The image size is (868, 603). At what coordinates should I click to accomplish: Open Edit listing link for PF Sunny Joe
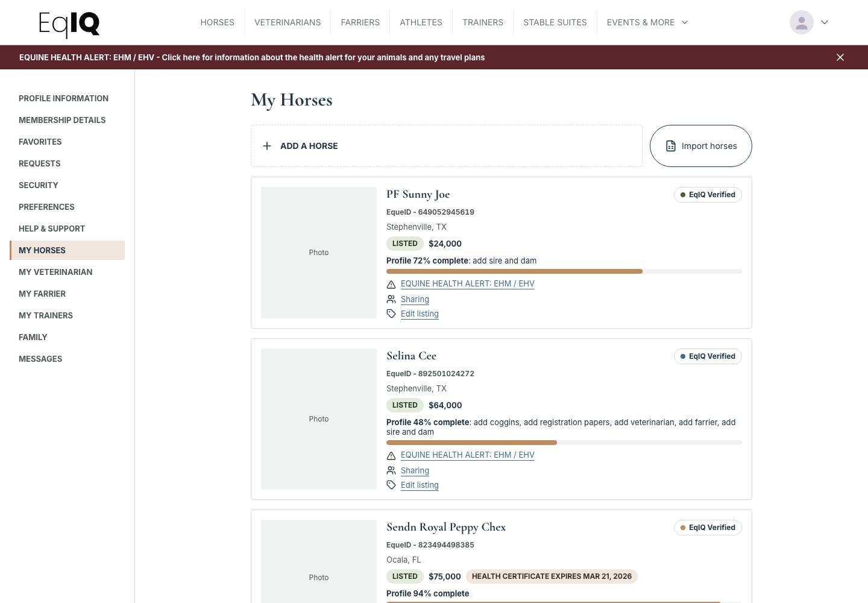click(420, 314)
